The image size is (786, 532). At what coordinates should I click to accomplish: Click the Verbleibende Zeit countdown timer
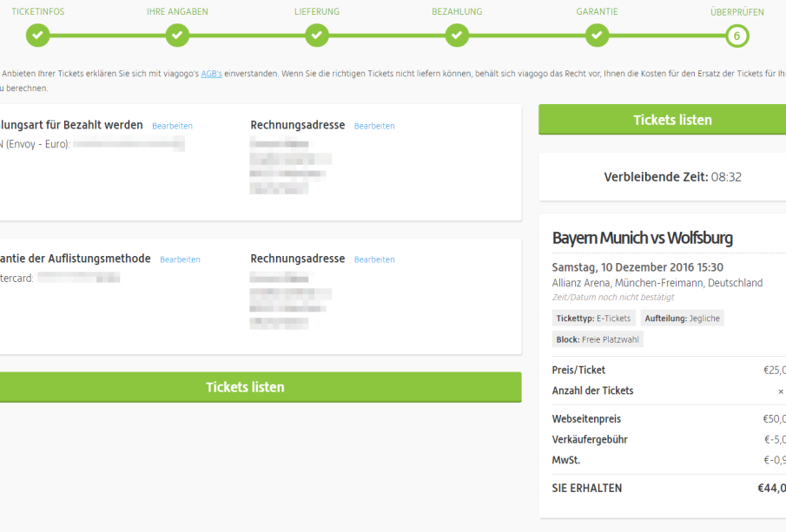[673, 177]
